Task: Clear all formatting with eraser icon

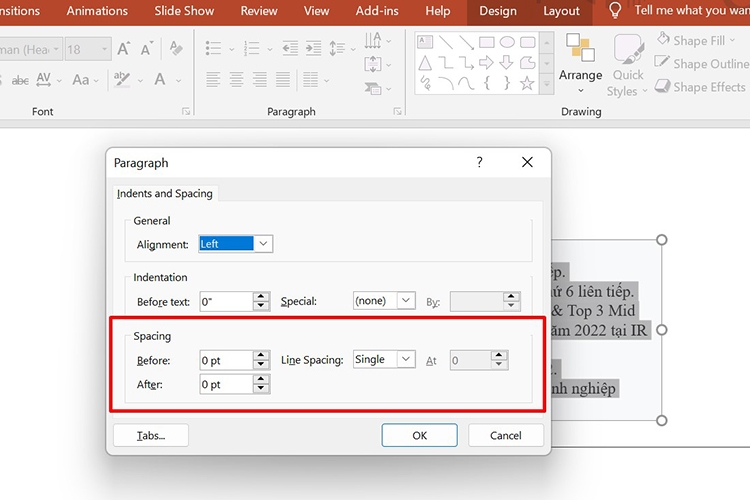Action: pos(176,48)
